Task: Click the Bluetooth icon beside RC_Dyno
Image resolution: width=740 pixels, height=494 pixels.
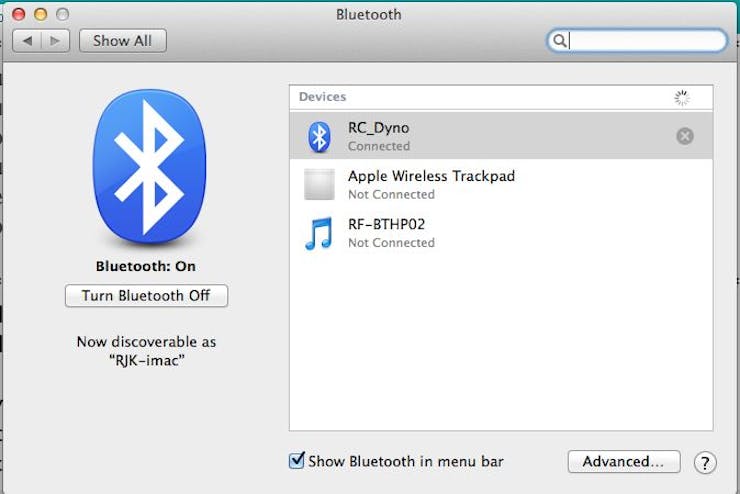Action: point(319,137)
